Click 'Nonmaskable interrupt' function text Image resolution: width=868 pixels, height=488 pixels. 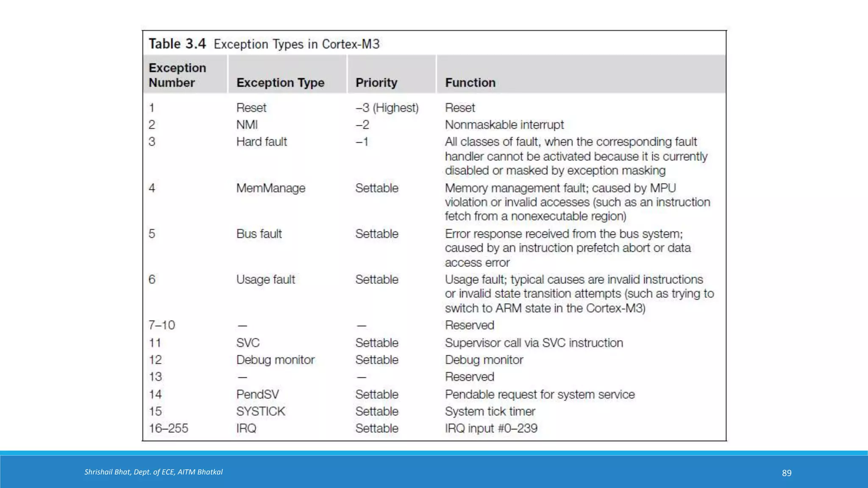pos(504,125)
